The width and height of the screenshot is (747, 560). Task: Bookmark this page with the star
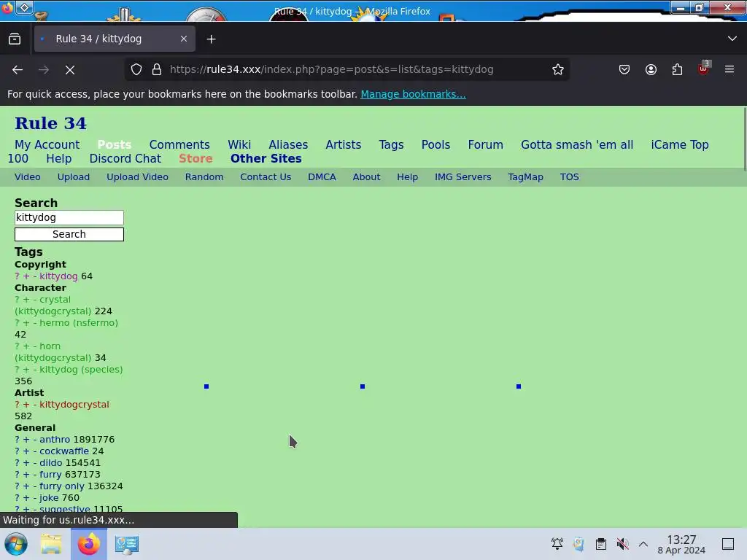click(x=558, y=69)
